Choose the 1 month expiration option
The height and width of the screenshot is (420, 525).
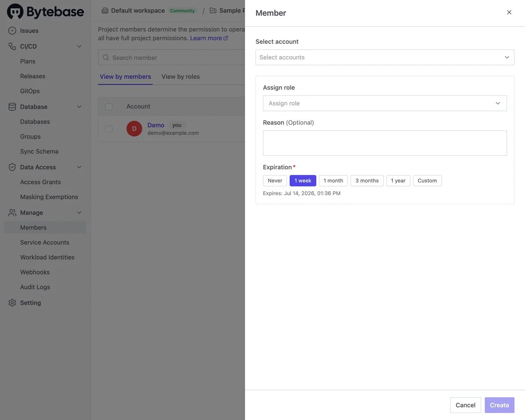333,181
